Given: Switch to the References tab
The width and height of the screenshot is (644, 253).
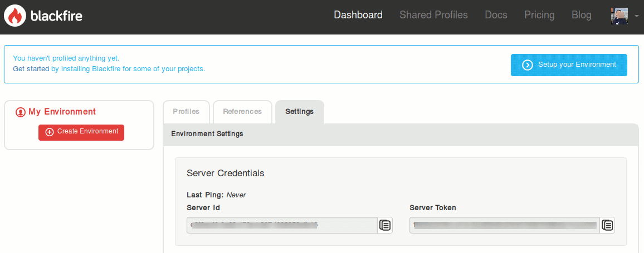Looking at the screenshot, I should [242, 112].
